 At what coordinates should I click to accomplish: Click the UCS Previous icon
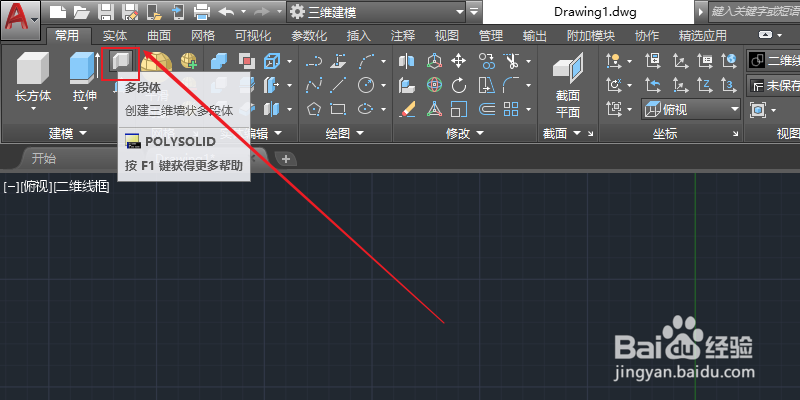653,85
